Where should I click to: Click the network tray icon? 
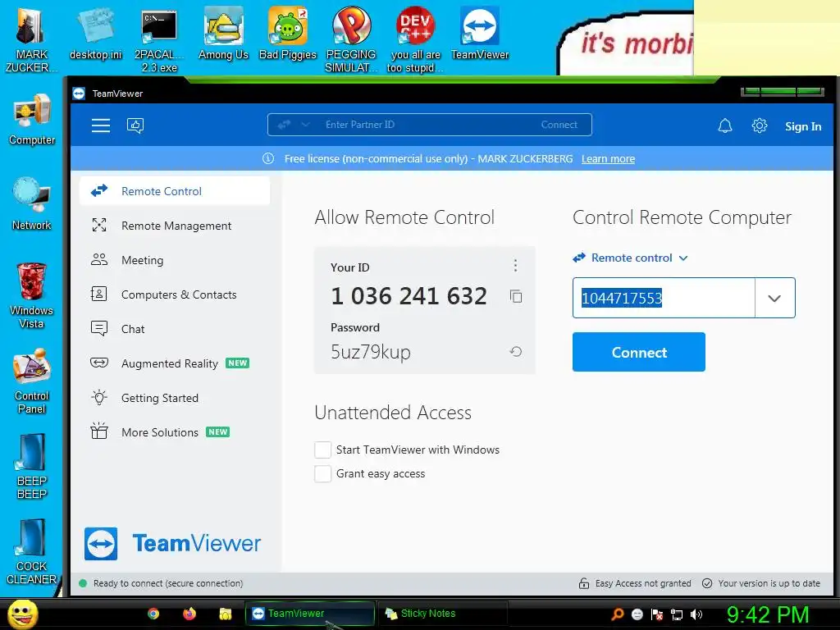pyautogui.click(x=677, y=614)
